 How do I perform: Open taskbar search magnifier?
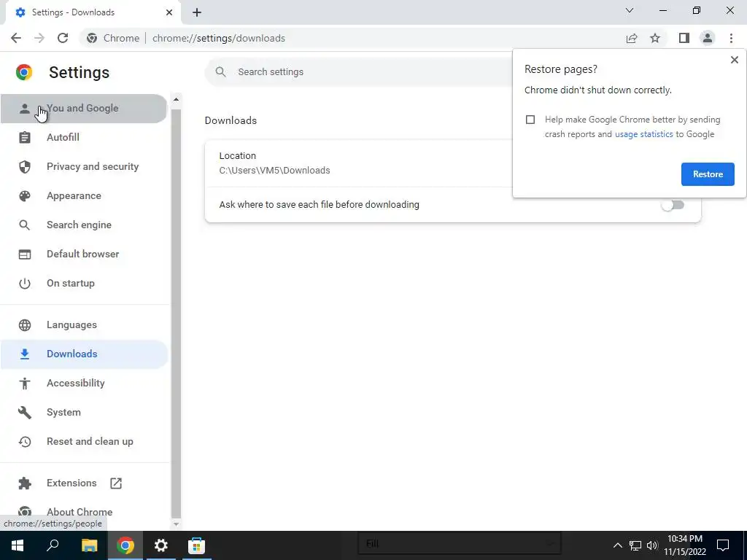coord(53,545)
